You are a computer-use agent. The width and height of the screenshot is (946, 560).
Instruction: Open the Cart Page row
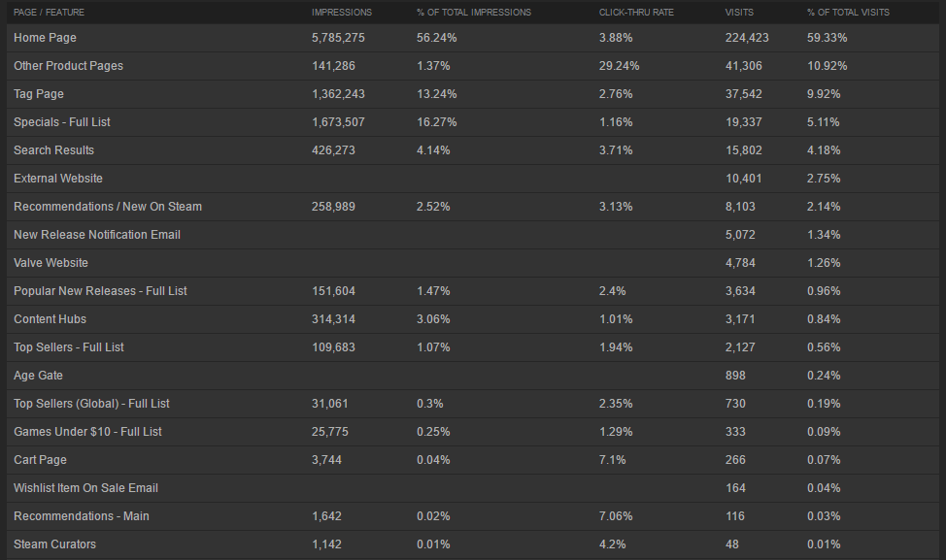(473, 459)
